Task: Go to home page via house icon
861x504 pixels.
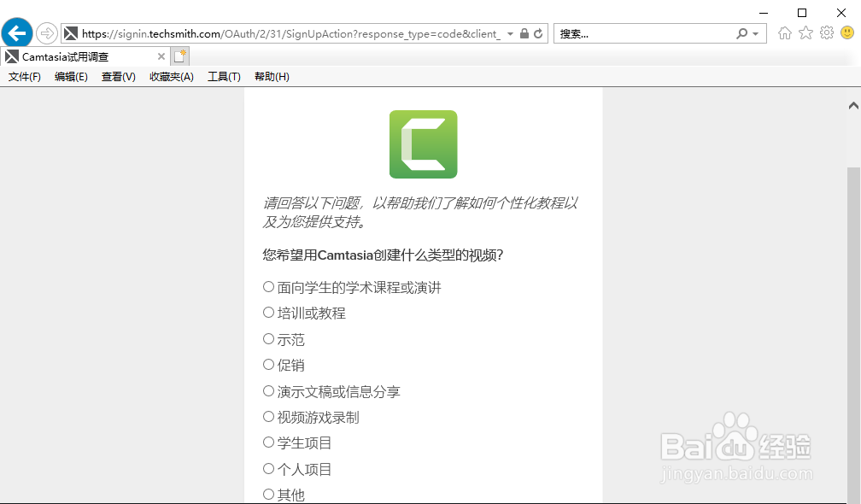Action: click(x=785, y=33)
